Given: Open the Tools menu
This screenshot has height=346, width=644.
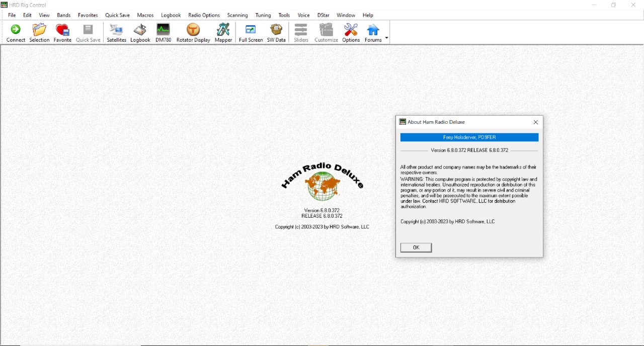Looking at the screenshot, I should click(x=284, y=15).
